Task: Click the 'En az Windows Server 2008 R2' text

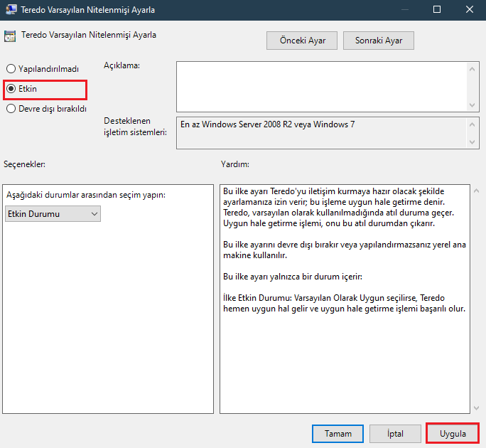Action: [x=267, y=124]
